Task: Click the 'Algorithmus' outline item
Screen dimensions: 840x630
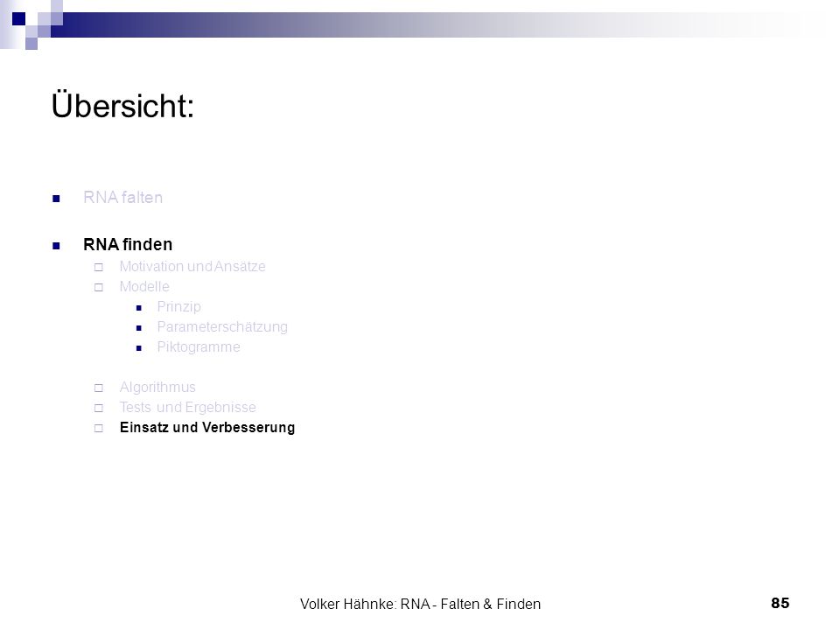Action: click(157, 388)
